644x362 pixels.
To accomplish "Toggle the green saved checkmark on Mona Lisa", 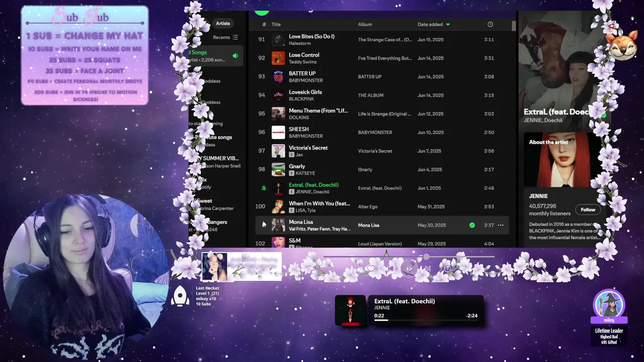I will tap(472, 225).
